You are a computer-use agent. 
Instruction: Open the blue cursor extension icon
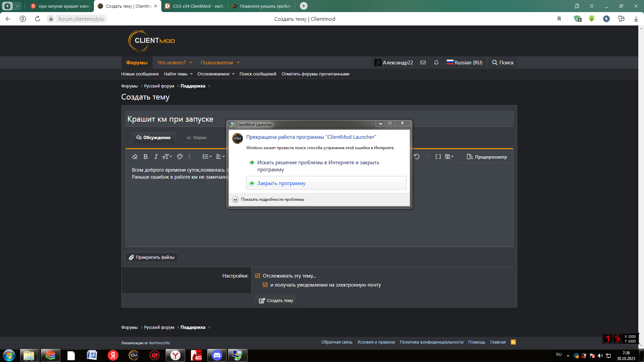click(606, 19)
